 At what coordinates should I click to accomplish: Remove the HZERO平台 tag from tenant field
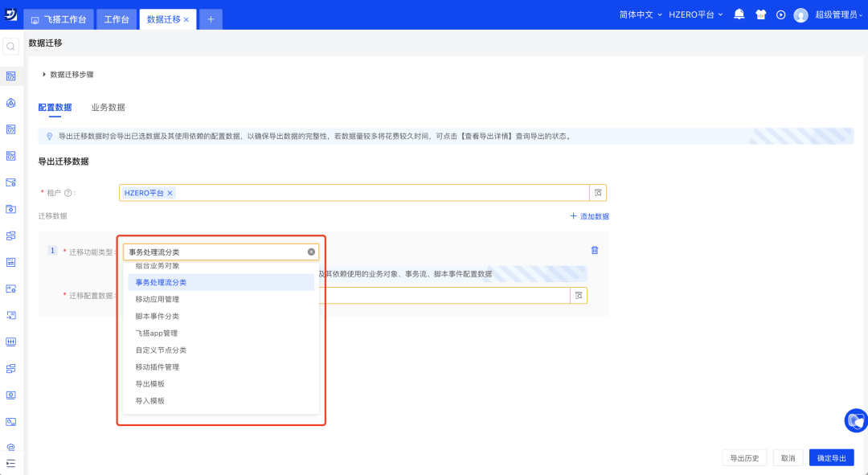[x=170, y=193]
